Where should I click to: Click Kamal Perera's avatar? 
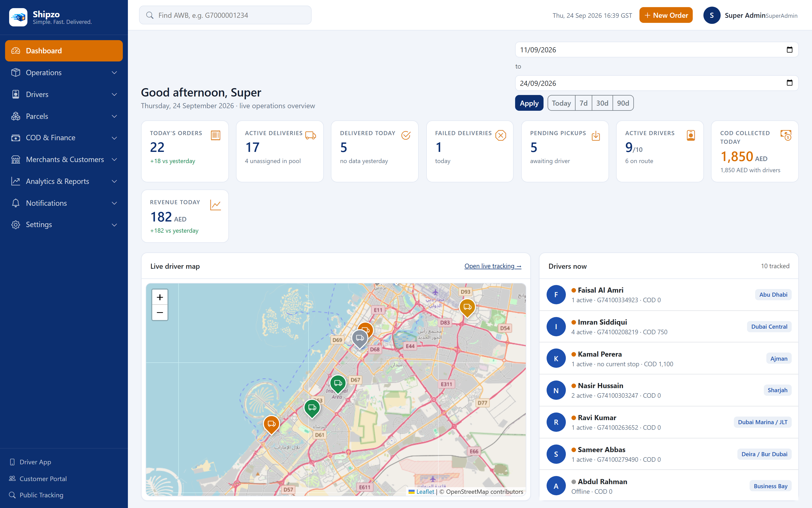tap(556, 358)
